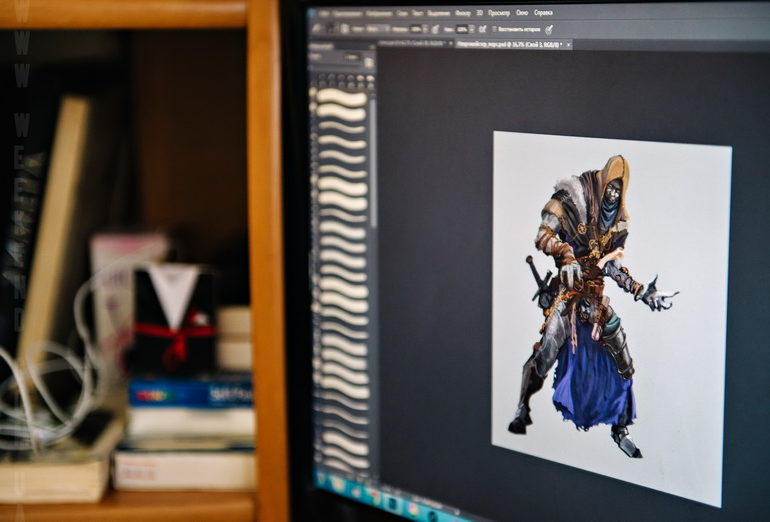This screenshot has width=770, height=522.
Task: Click the brush presets panel scrollbar
Action: tap(374, 162)
